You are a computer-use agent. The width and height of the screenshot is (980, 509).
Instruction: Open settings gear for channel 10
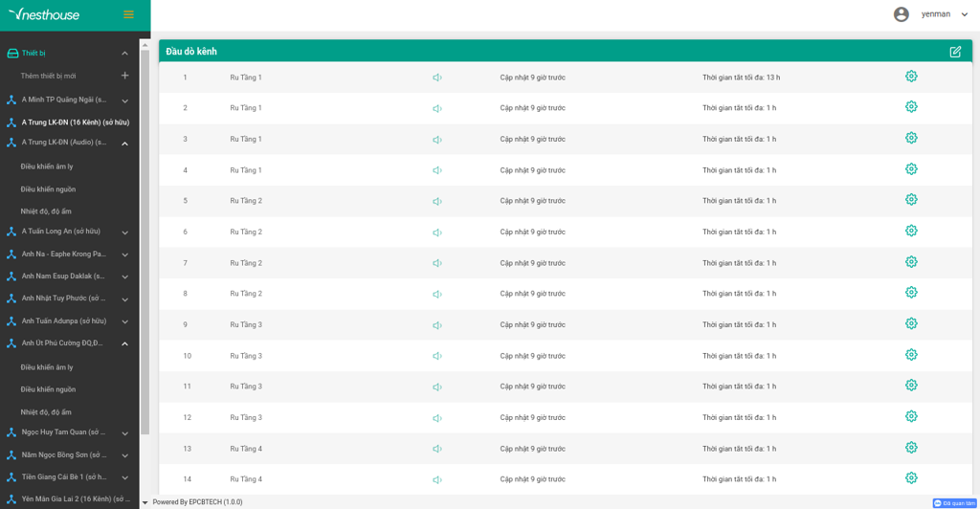911,354
